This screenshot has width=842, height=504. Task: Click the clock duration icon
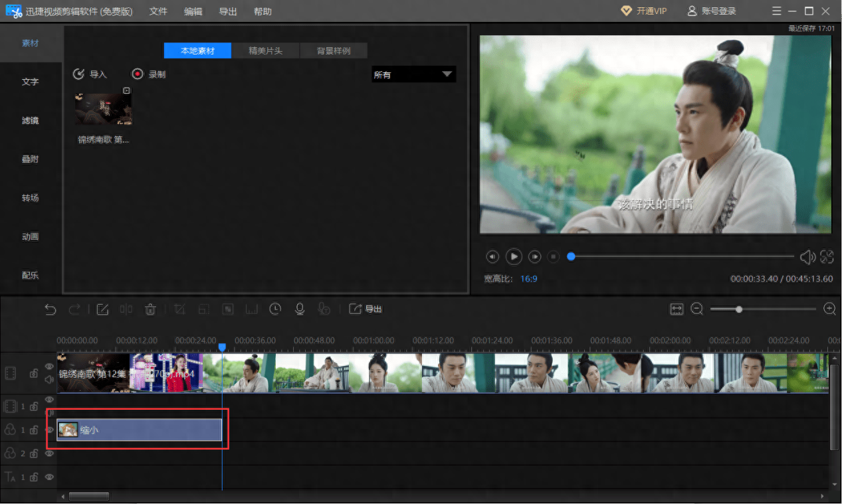tap(275, 309)
